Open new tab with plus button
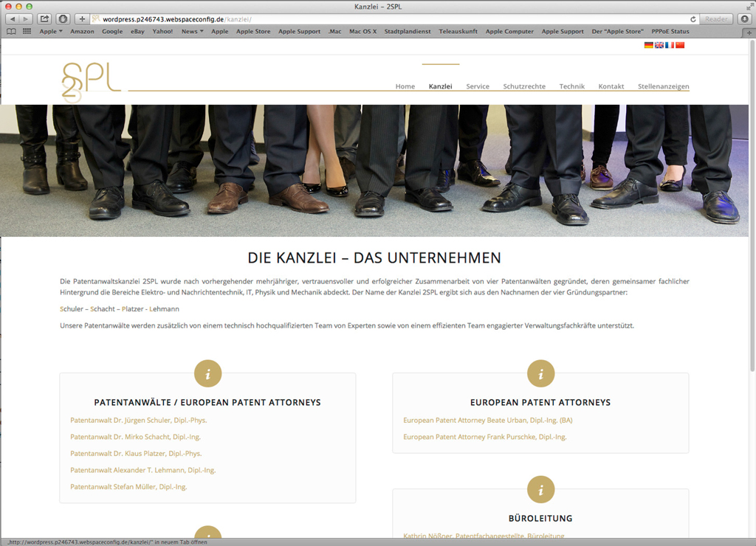 [x=749, y=32]
